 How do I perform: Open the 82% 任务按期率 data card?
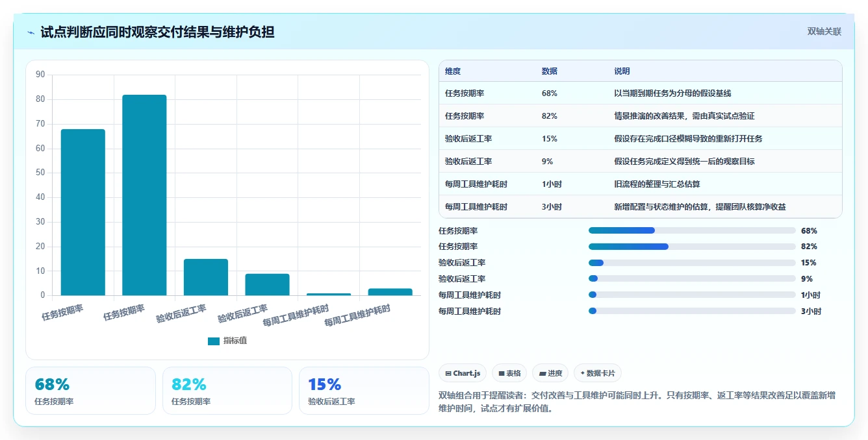(x=227, y=391)
